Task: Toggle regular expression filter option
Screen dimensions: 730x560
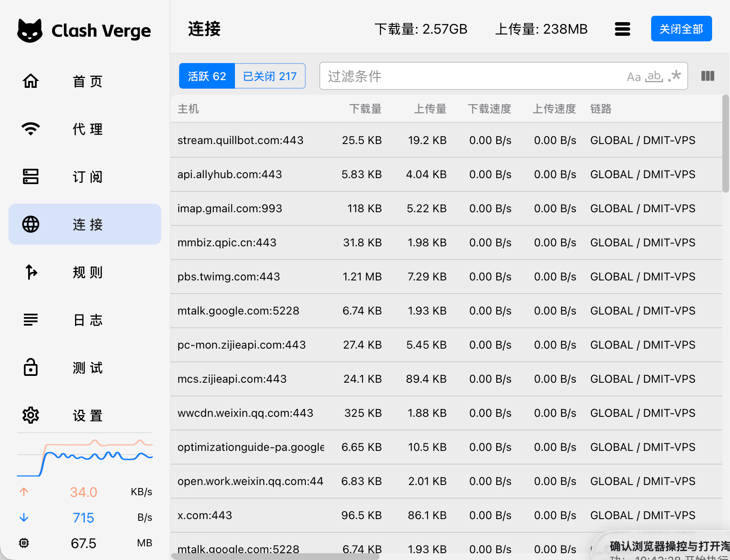Action: pyautogui.click(x=675, y=76)
